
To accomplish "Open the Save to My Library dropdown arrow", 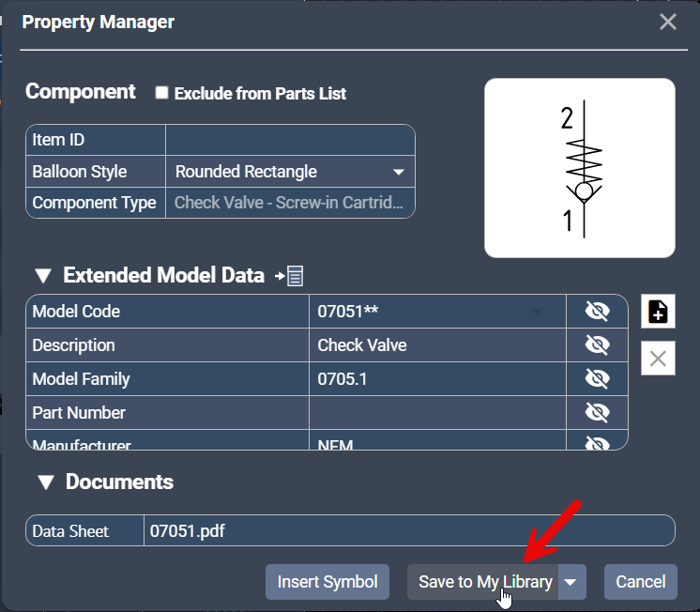I will [571, 582].
